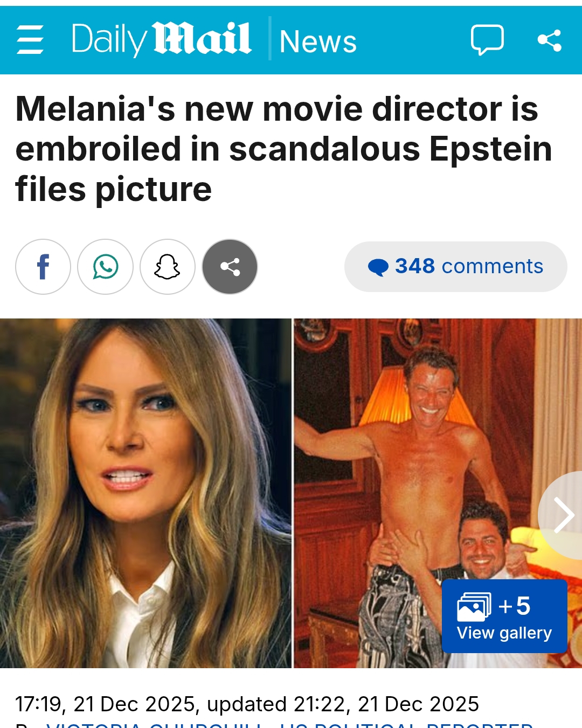Open the Melania portrait photo

point(145,493)
